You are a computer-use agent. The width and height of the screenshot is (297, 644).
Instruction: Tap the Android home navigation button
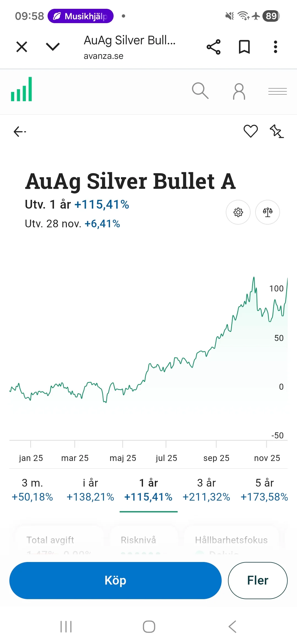(149, 627)
